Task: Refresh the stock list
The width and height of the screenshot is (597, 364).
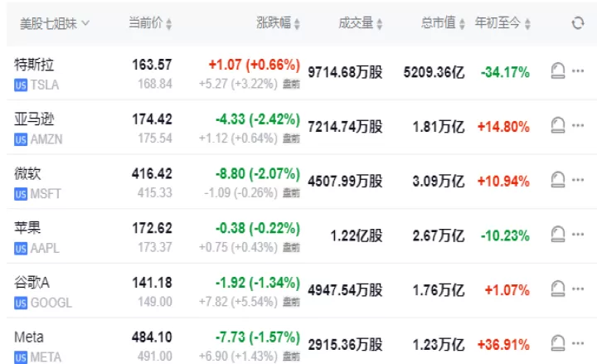Action: pos(578,23)
